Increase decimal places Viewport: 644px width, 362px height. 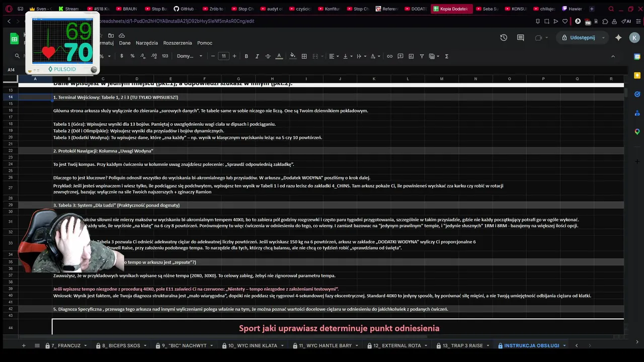(153, 56)
